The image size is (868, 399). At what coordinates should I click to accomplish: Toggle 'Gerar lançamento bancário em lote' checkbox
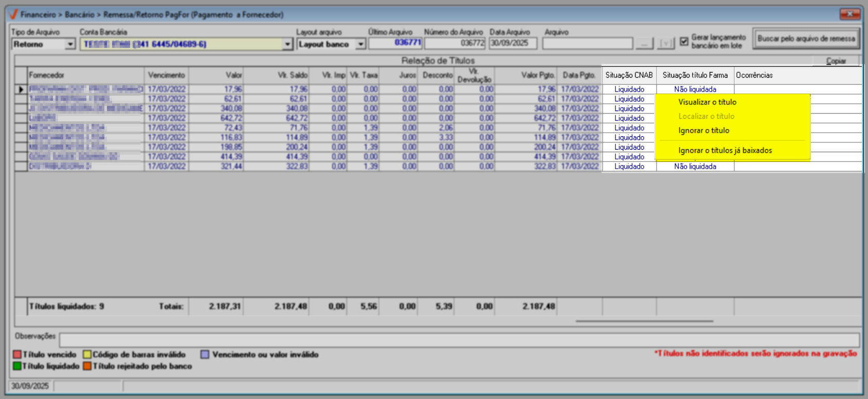tap(684, 42)
